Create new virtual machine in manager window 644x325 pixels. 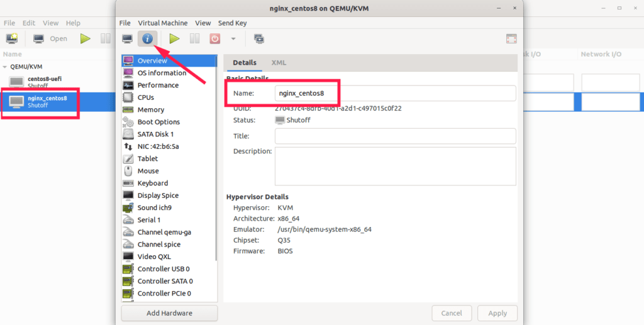pyautogui.click(x=12, y=39)
